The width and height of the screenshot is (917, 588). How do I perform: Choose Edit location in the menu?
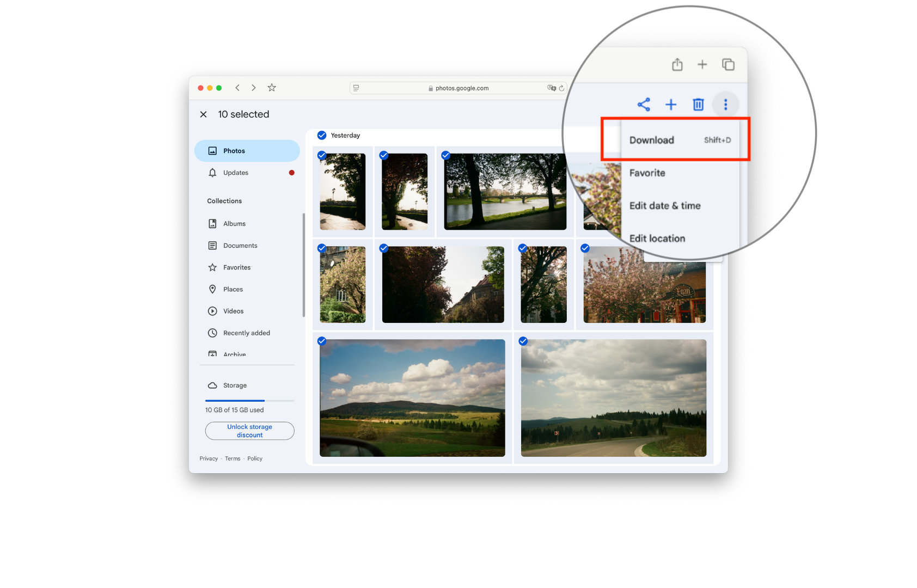pos(657,238)
